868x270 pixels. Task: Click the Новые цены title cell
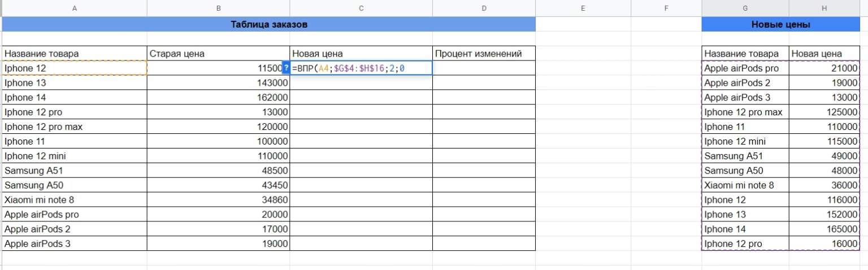coord(782,24)
